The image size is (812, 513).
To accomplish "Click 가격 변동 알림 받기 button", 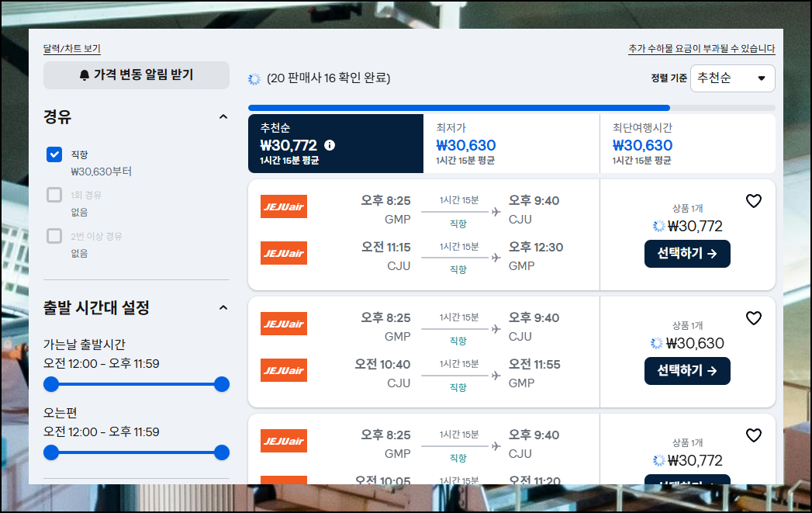I will pyautogui.click(x=136, y=75).
